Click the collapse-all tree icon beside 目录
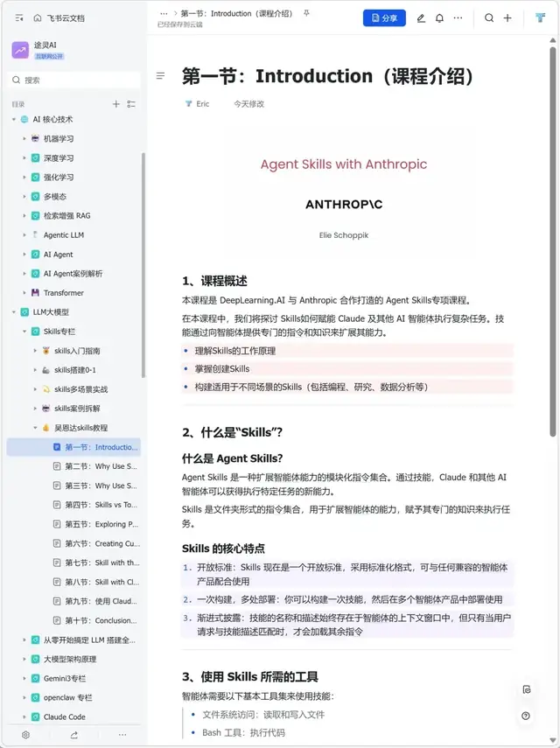560x748 pixels. (131, 104)
